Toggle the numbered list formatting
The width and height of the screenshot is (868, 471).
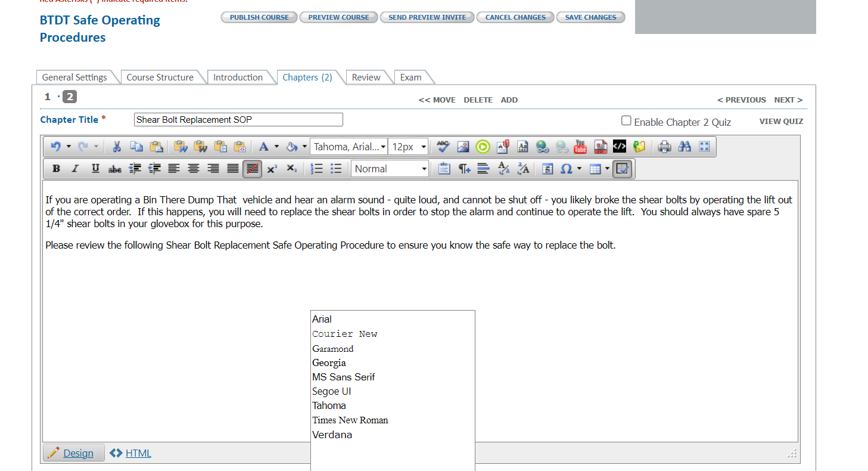[316, 169]
